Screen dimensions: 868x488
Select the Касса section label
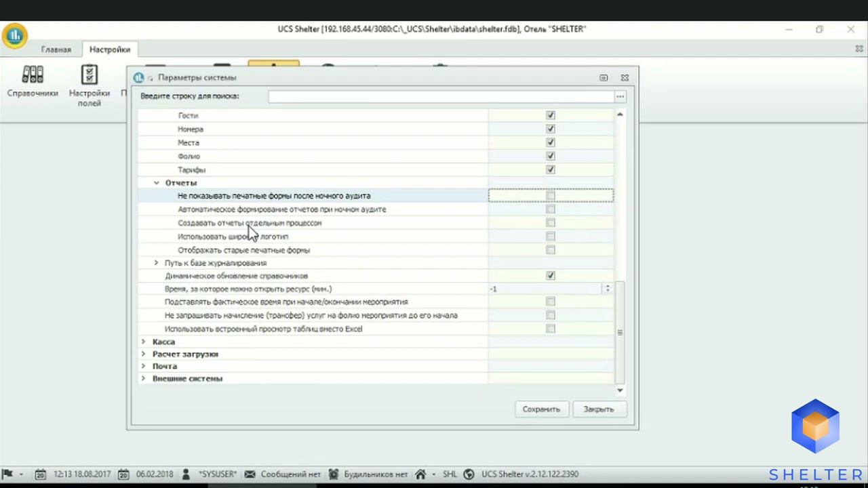(x=163, y=342)
